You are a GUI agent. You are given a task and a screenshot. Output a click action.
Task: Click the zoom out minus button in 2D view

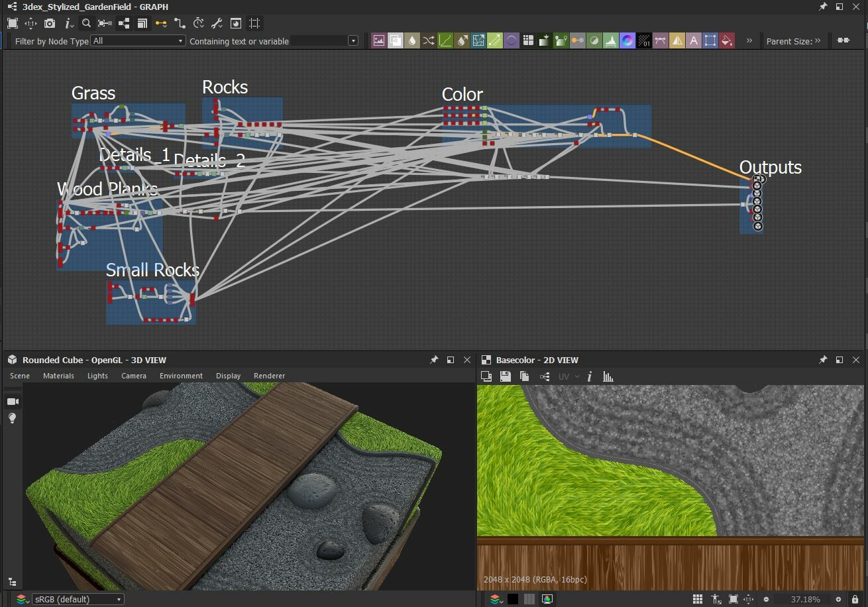[766, 599]
